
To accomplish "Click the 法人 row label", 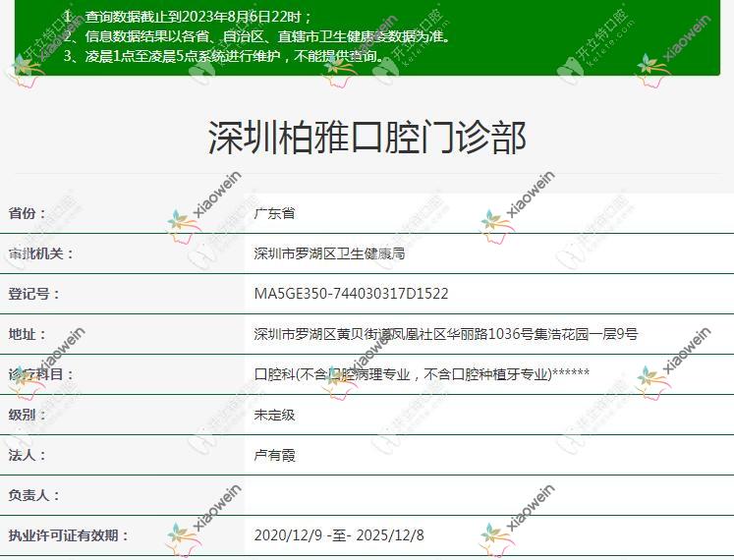I will tap(28, 455).
